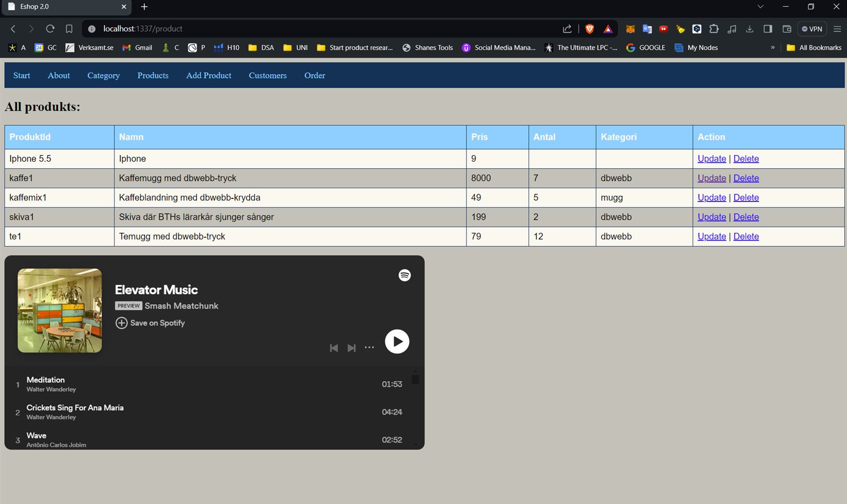Open the UNI bookmarks folder

click(295, 48)
